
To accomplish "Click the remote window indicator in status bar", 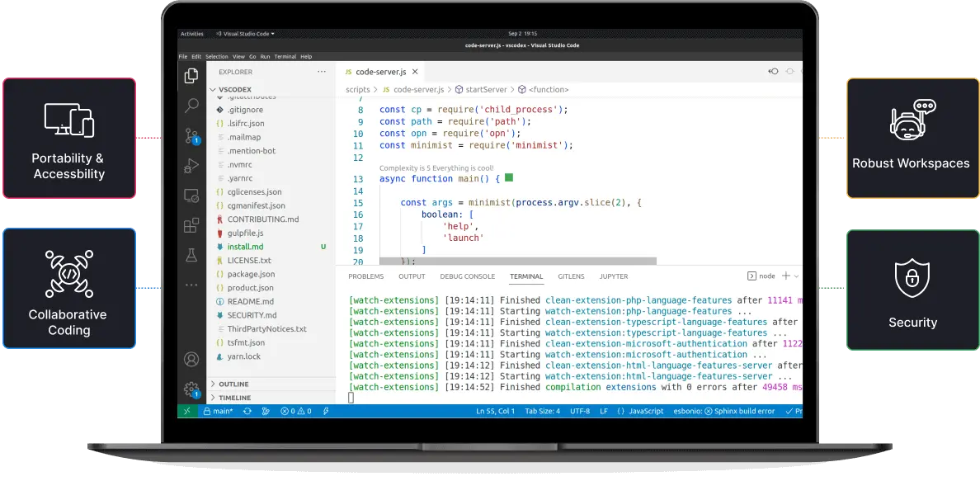I will click(x=186, y=411).
